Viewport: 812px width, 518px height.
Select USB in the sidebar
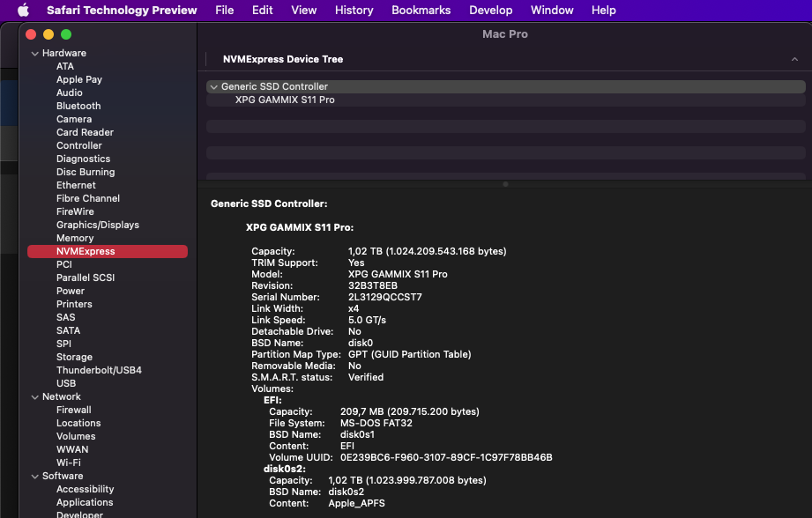point(66,383)
